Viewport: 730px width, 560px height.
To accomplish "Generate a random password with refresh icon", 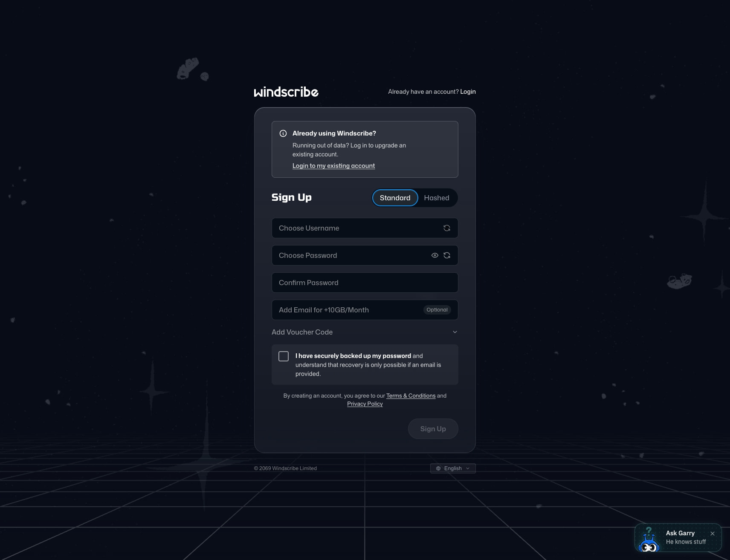I will click(447, 255).
